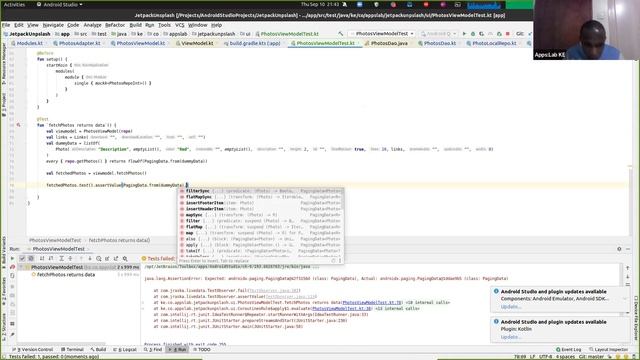This screenshot has height=360, width=640.
Task: Expand all test results icon
Action: 61,258
